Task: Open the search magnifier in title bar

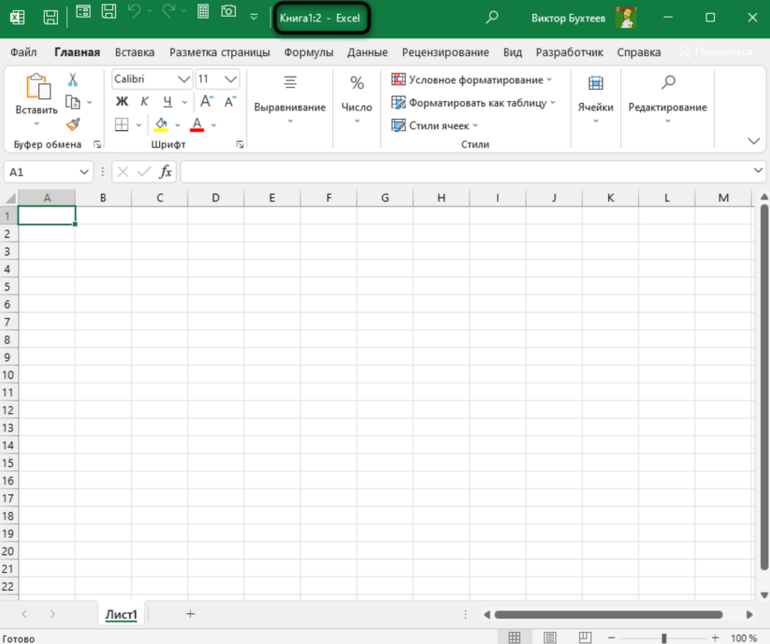Action: pyautogui.click(x=491, y=18)
